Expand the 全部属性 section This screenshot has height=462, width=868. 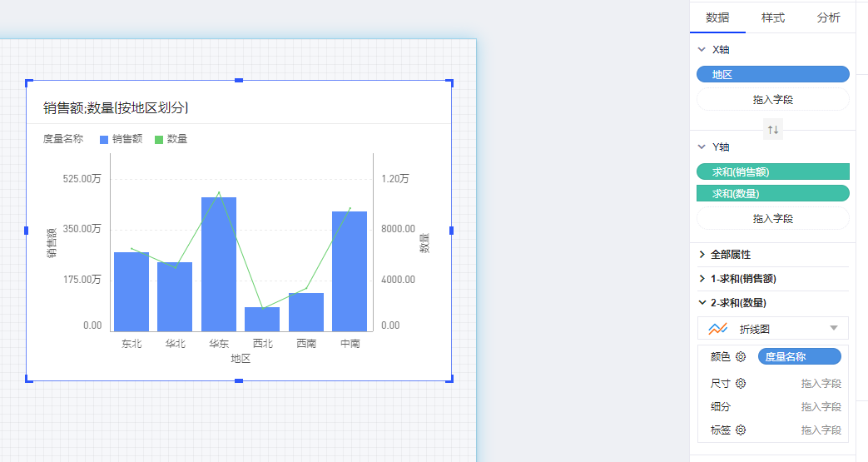point(702,255)
